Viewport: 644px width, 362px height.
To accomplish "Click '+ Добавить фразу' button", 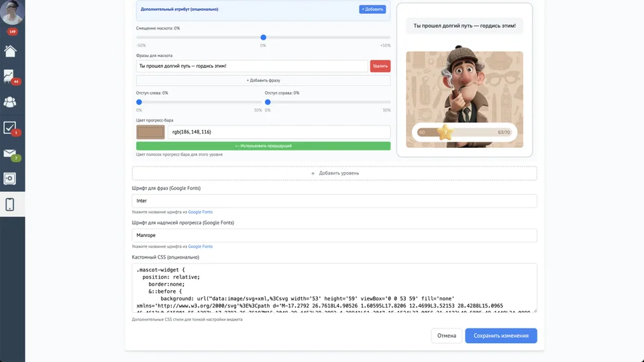I will tap(263, 80).
